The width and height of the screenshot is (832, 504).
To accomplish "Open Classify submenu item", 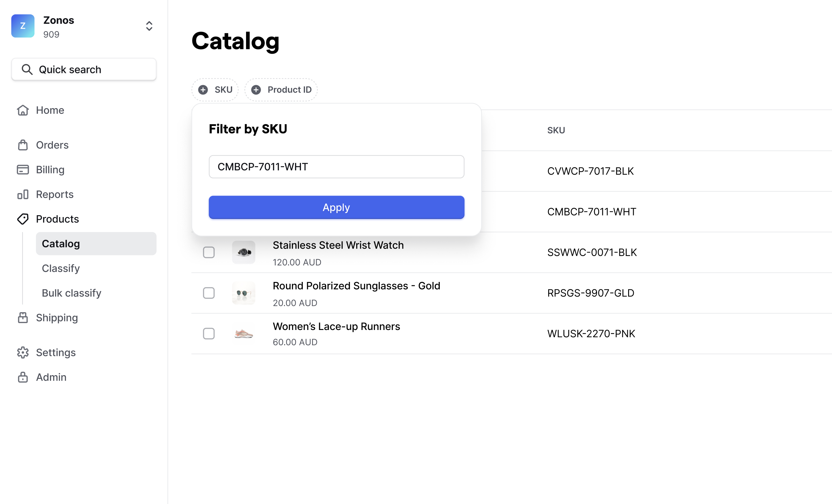I will tap(61, 268).
